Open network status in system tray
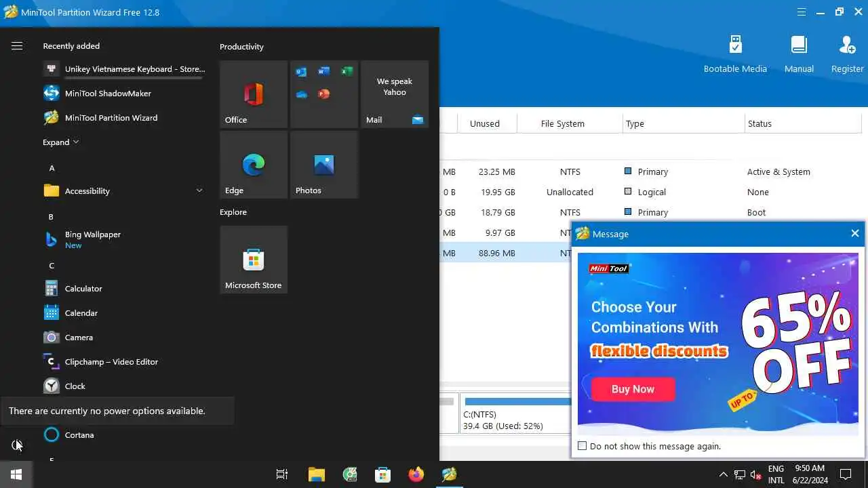Screen dimensions: 868x488 click(x=740, y=474)
